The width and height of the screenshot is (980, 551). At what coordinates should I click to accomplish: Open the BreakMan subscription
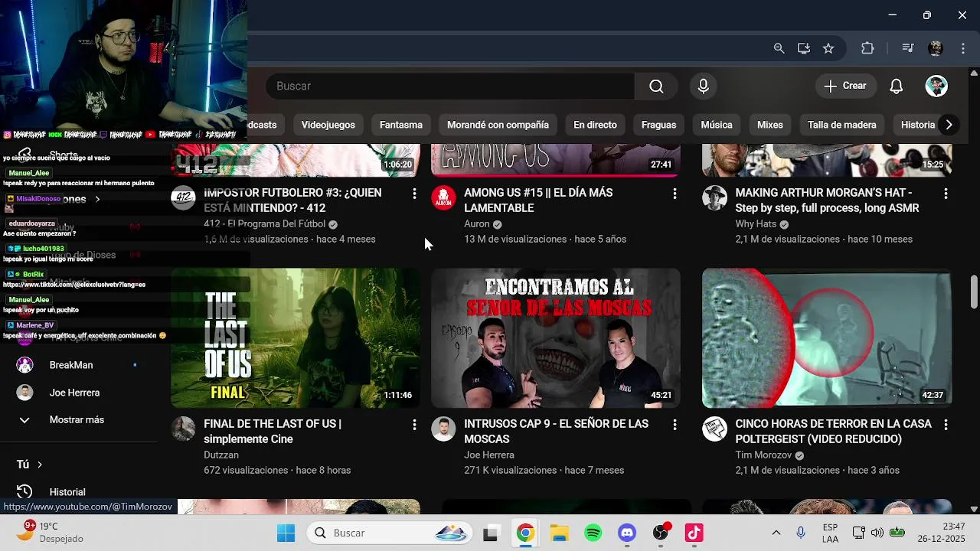tap(71, 365)
